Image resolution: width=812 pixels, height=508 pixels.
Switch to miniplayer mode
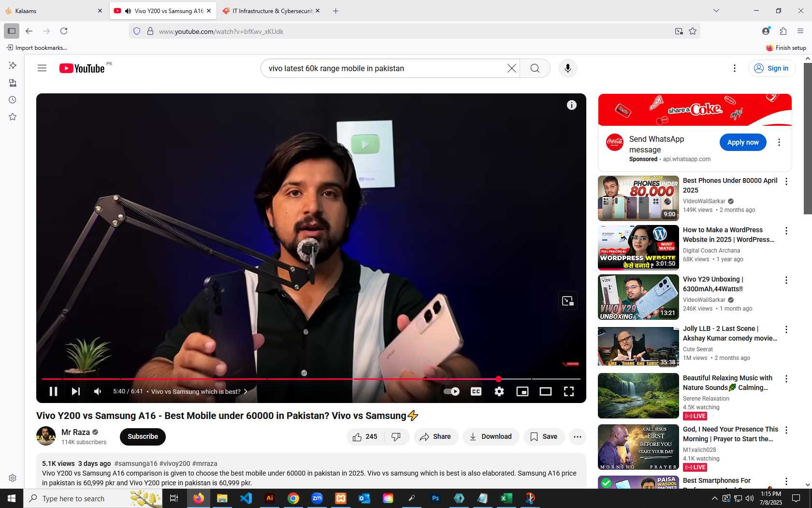point(522,391)
